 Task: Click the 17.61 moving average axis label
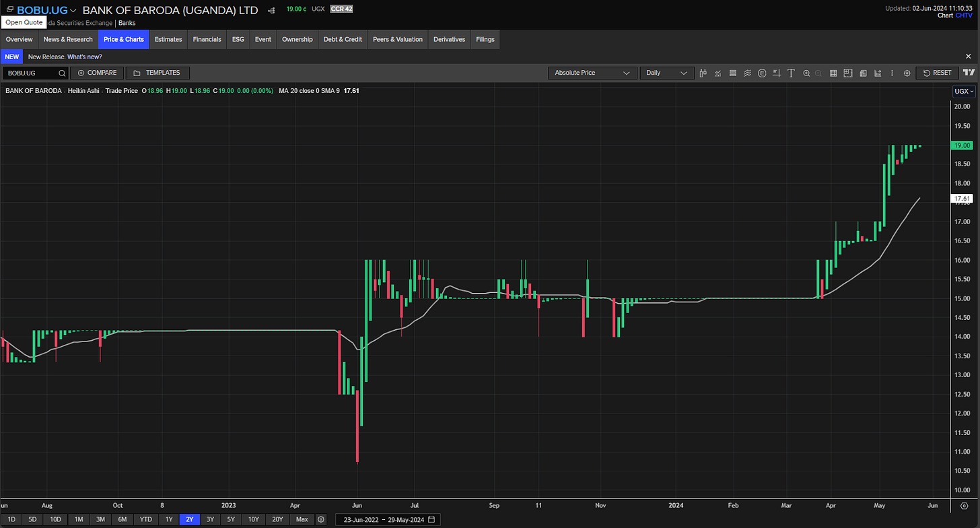tap(963, 199)
